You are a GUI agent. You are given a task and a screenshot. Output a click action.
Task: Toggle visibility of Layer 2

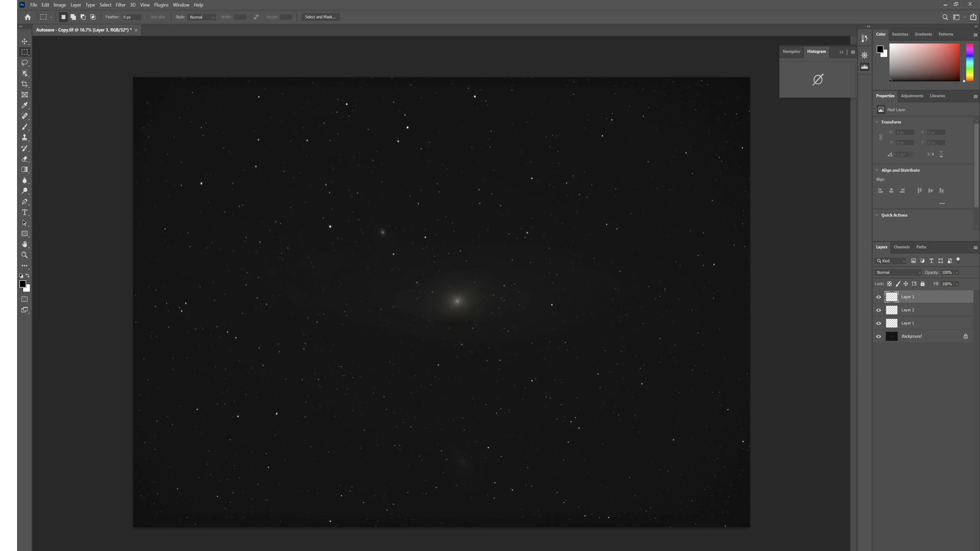tap(878, 310)
